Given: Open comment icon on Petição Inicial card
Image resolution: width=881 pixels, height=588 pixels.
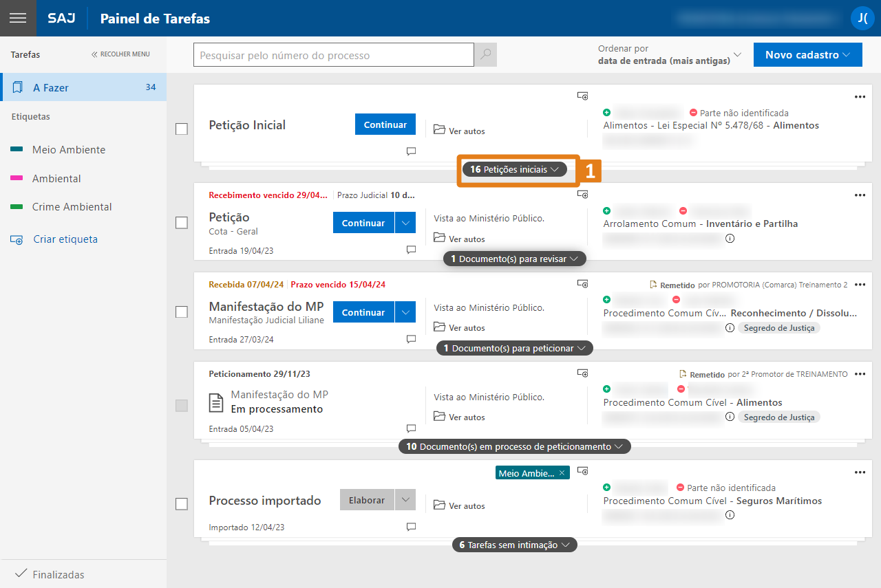Looking at the screenshot, I should [x=411, y=151].
